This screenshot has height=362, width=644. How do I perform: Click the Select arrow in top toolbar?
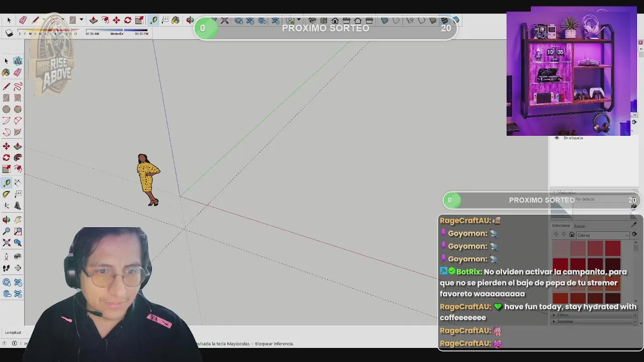(x=9, y=20)
